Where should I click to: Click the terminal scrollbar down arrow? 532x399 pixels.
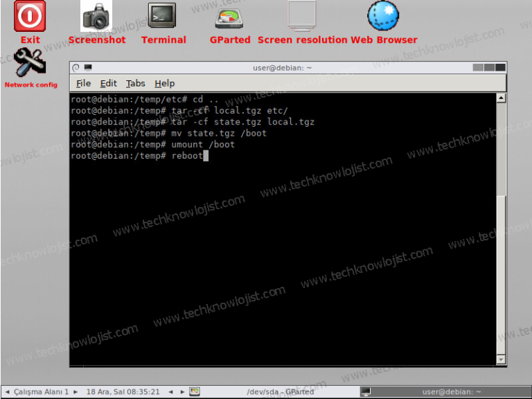[x=501, y=360]
